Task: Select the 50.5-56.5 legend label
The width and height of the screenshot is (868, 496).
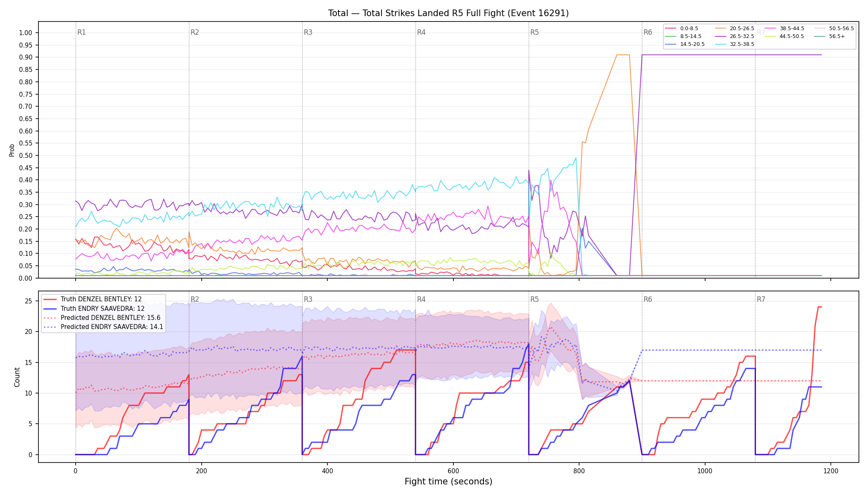Action: [842, 29]
